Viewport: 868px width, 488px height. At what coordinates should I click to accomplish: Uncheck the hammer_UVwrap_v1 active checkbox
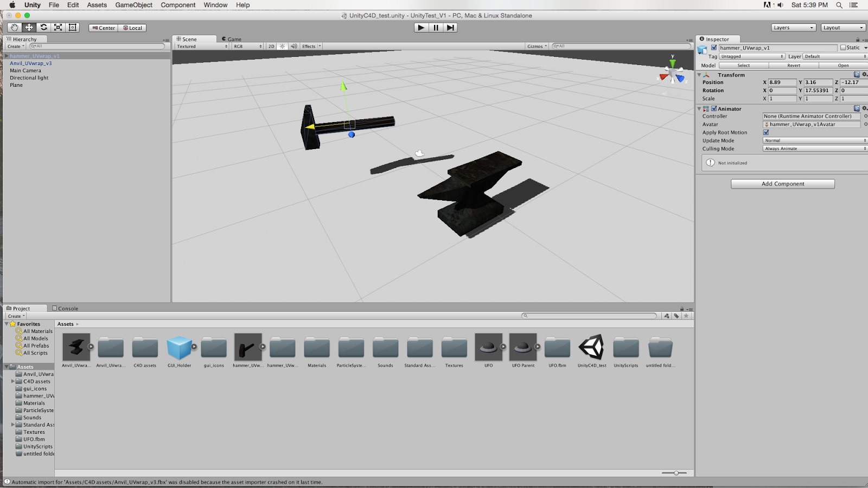point(714,48)
